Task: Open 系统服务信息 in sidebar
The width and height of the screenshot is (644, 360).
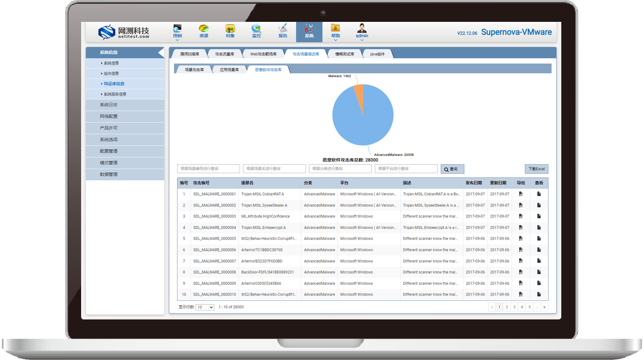Action: pyautogui.click(x=125, y=94)
